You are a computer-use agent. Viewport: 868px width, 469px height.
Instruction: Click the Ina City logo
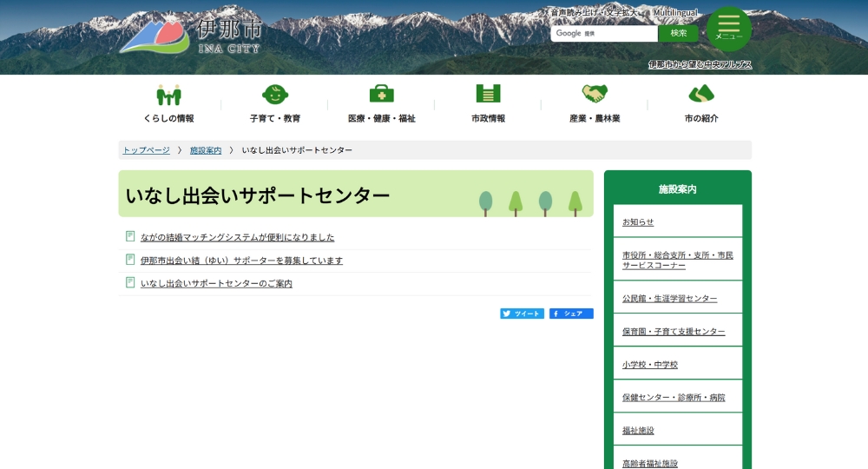(190, 36)
